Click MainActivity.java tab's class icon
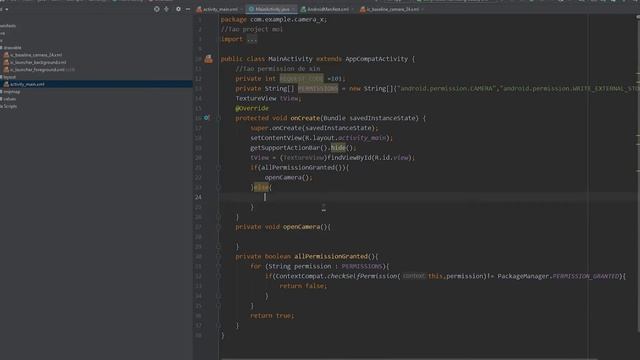Image resolution: width=640 pixels, height=360 pixels. click(x=251, y=9)
